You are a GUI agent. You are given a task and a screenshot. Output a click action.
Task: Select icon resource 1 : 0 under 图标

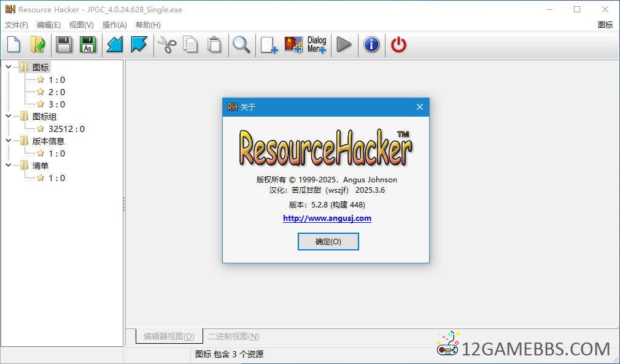pyautogui.click(x=56, y=80)
